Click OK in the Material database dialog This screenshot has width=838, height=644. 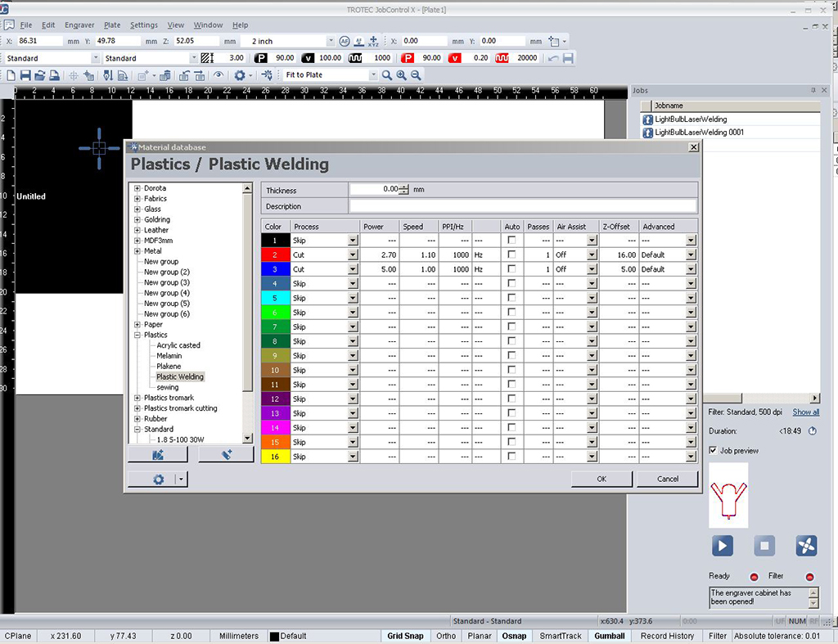(x=601, y=480)
